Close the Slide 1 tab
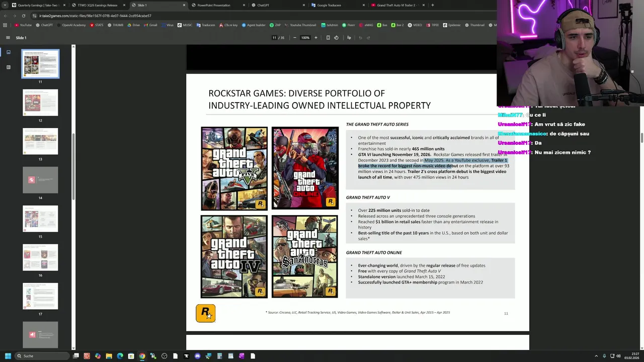 pyautogui.click(x=184, y=5)
